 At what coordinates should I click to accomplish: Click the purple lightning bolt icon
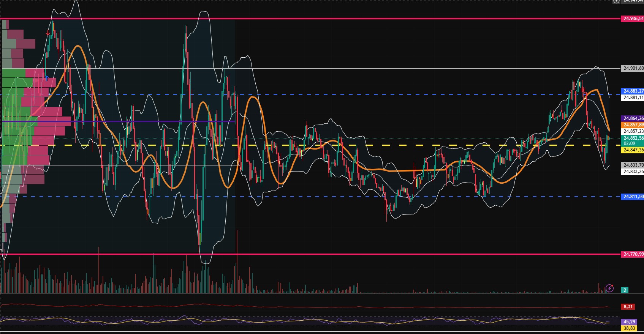click(x=609, y=288)
